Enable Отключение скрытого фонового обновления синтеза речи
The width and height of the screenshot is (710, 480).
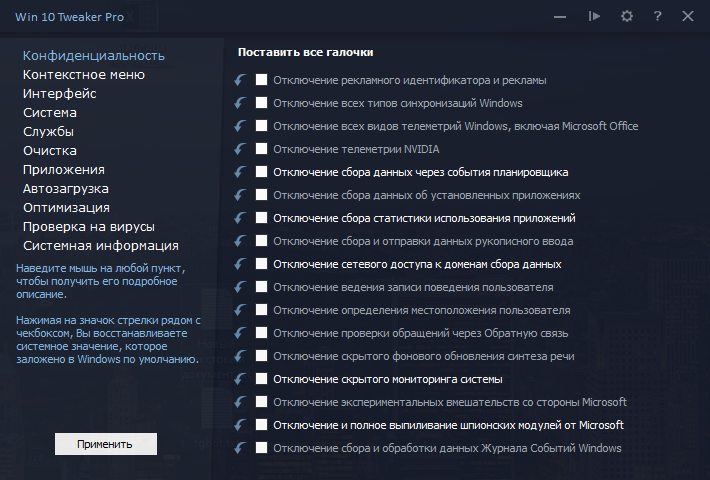tap(261, 355)
